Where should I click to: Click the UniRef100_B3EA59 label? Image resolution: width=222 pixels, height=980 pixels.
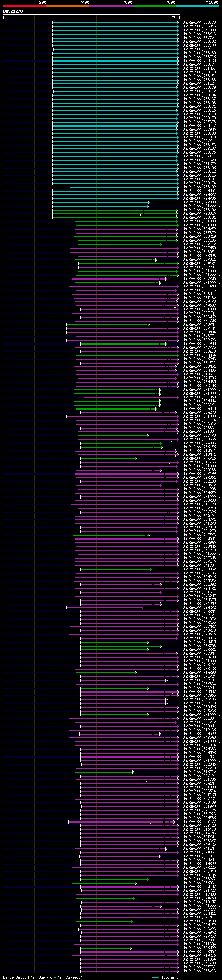click(199, 398)
